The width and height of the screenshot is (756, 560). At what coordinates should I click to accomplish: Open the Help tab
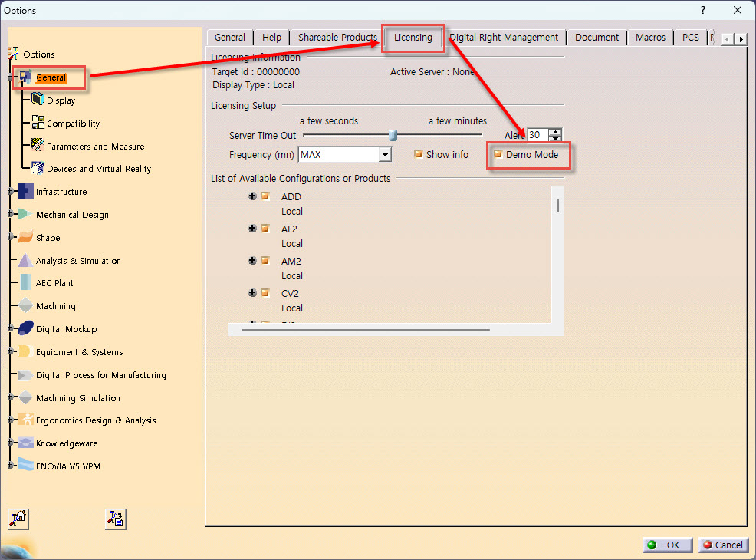point(271,38)
